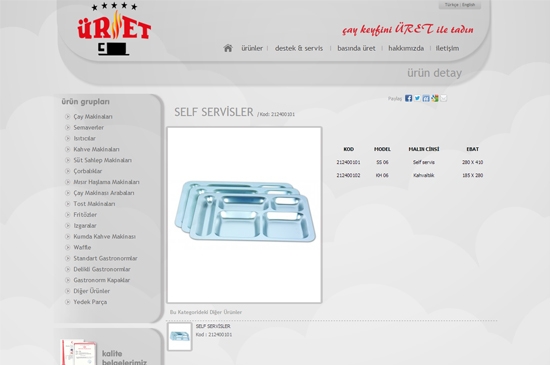Click 'Bu Kategorideki Diğer Ürünler' label
Screen dimensions: 550x365
[x=206, y=312]
